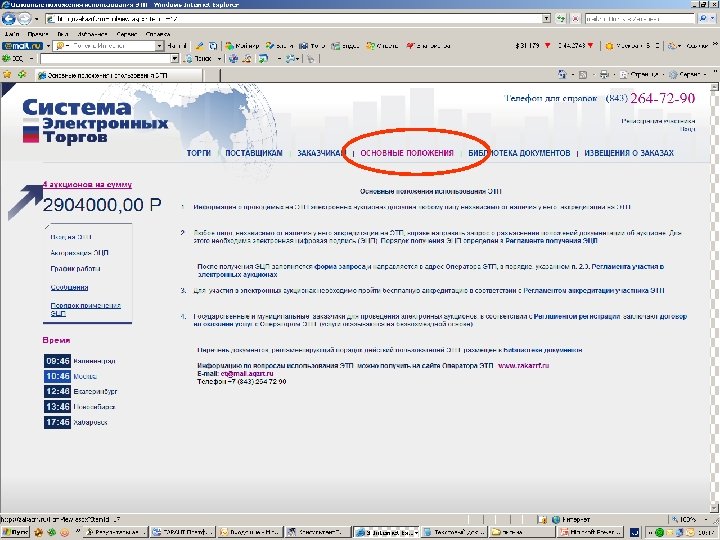Click the Mail.ru toolbar pencil highlighter icon

pyautogui.click(x=199, y=46)
